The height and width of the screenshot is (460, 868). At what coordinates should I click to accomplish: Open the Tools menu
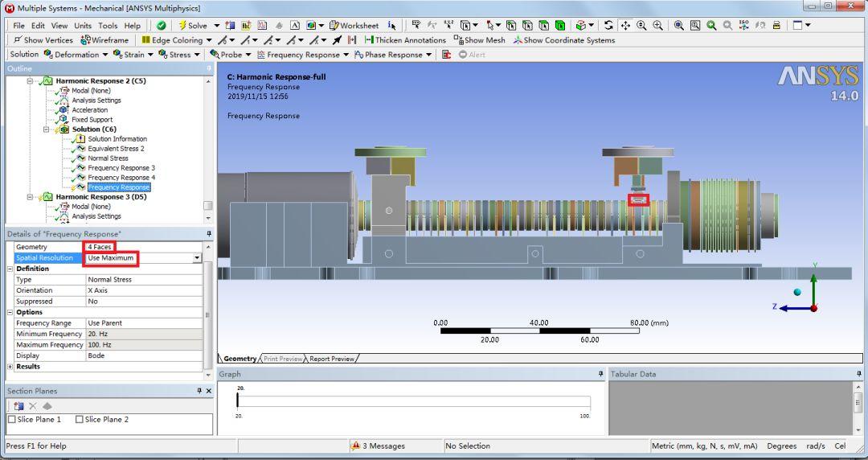(108, 26)
